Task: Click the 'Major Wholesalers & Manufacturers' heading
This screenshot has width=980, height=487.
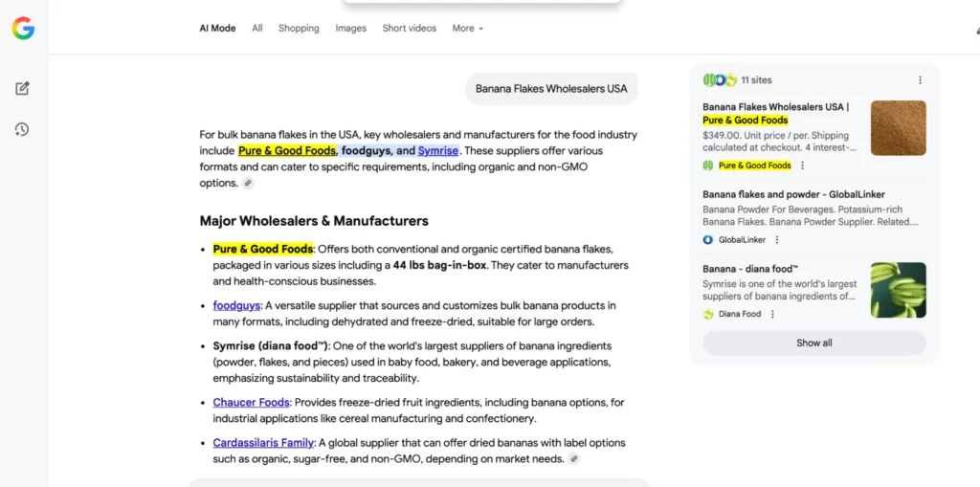Action: click(314, 221)
